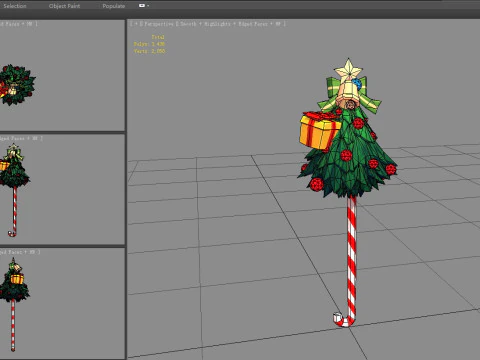Click the Edged Faces label of the middle-left viewport

pos(13,138)
